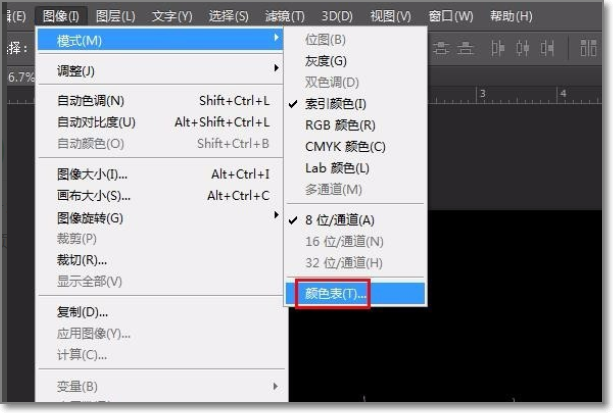Expand the 调整(J) submenu
The width and height of the screenshot is (613, 413).
160,71
